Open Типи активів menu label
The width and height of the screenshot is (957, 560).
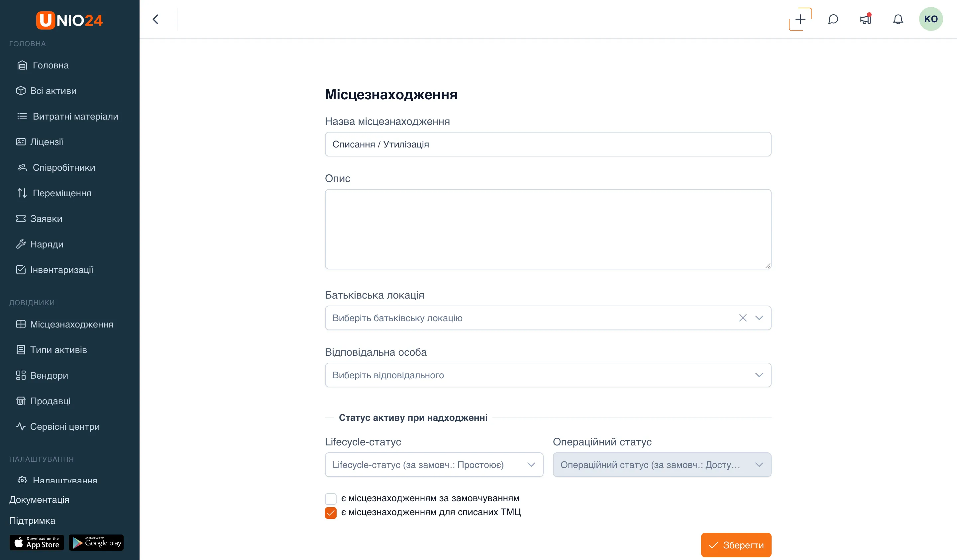[x=58, y=350]
